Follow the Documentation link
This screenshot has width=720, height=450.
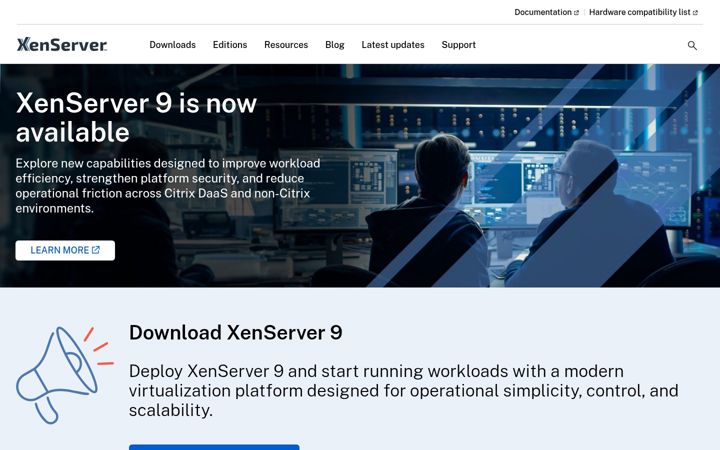pyautogui.click(x=546, y=12)
